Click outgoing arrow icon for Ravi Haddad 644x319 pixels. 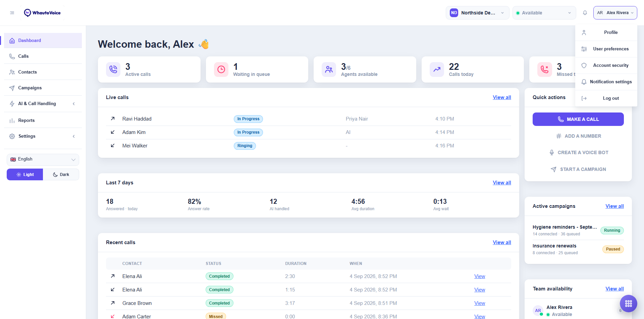113,119
